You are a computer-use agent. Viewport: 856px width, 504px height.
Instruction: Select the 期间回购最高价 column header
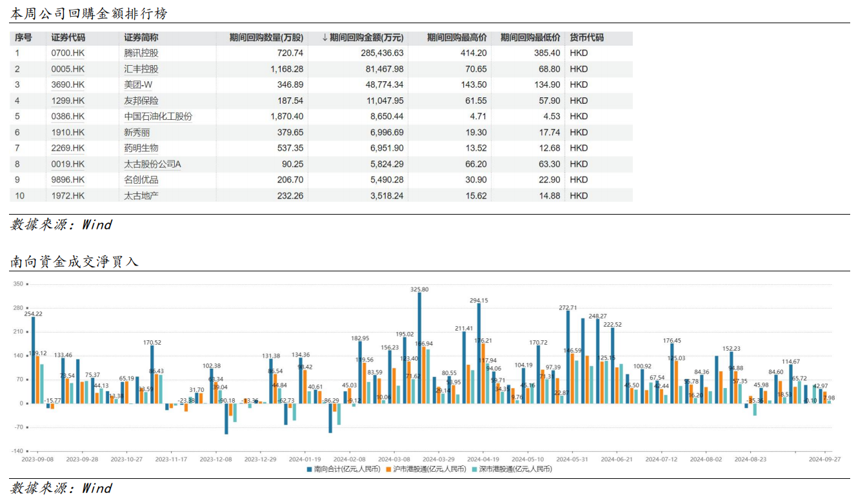tap(457, 38)
